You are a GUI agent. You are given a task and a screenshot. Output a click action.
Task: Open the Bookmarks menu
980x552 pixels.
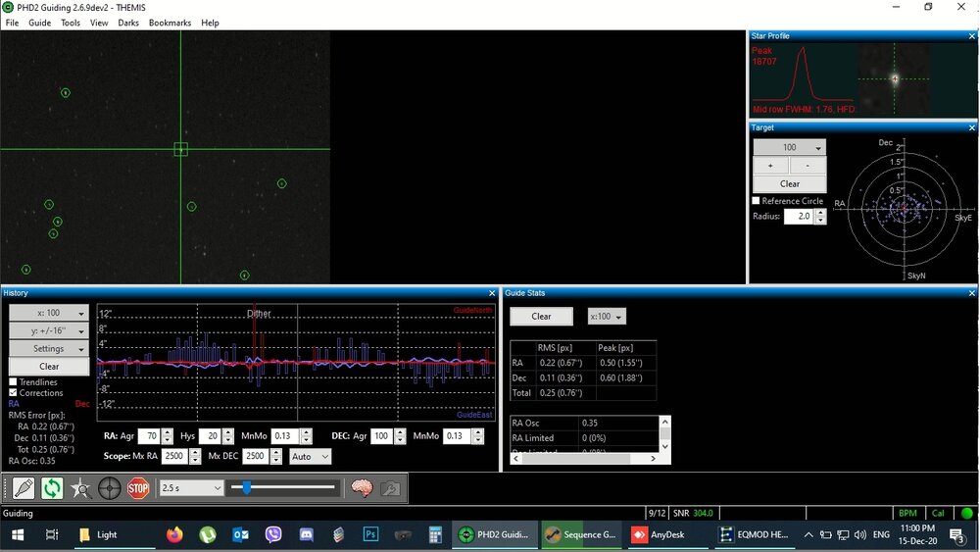click(x=170, y=23)
